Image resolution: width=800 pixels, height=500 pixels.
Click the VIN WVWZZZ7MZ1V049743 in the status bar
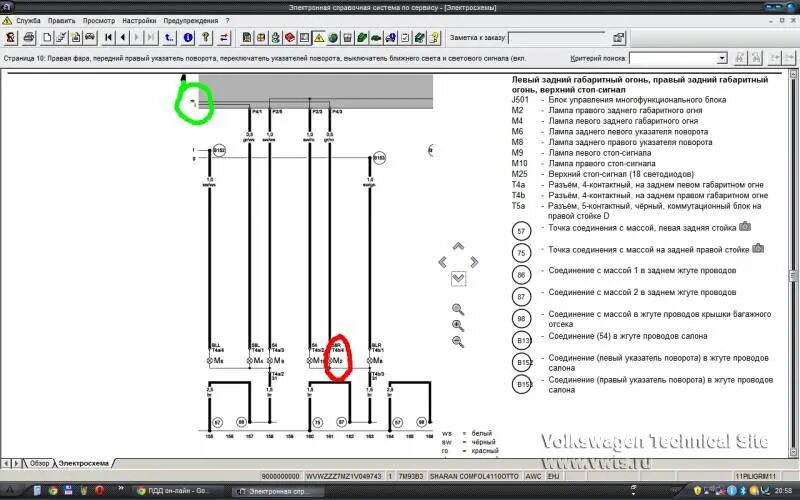[343, 476]
